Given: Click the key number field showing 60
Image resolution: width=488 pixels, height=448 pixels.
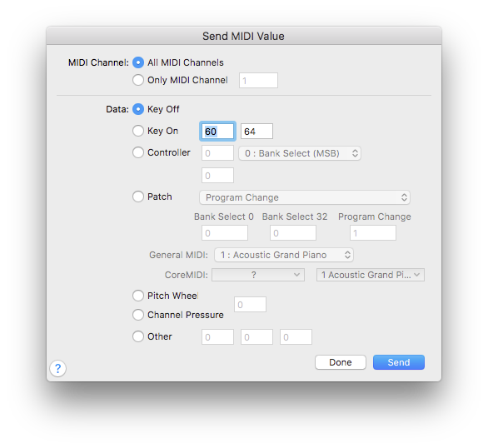Looking at the screenshot, I should pos(217,132).
